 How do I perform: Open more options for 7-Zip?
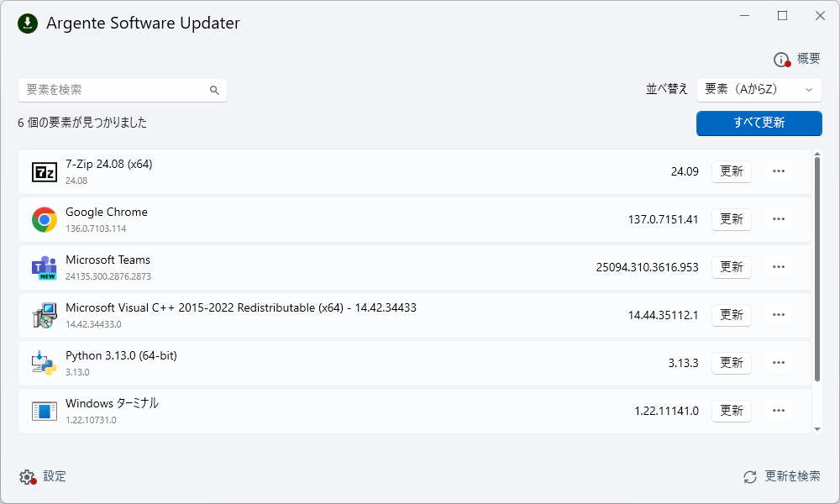(779, 171)
